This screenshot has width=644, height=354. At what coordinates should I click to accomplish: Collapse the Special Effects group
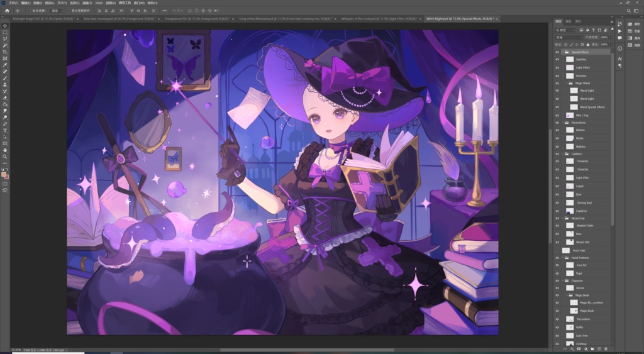tap(563, 52)
